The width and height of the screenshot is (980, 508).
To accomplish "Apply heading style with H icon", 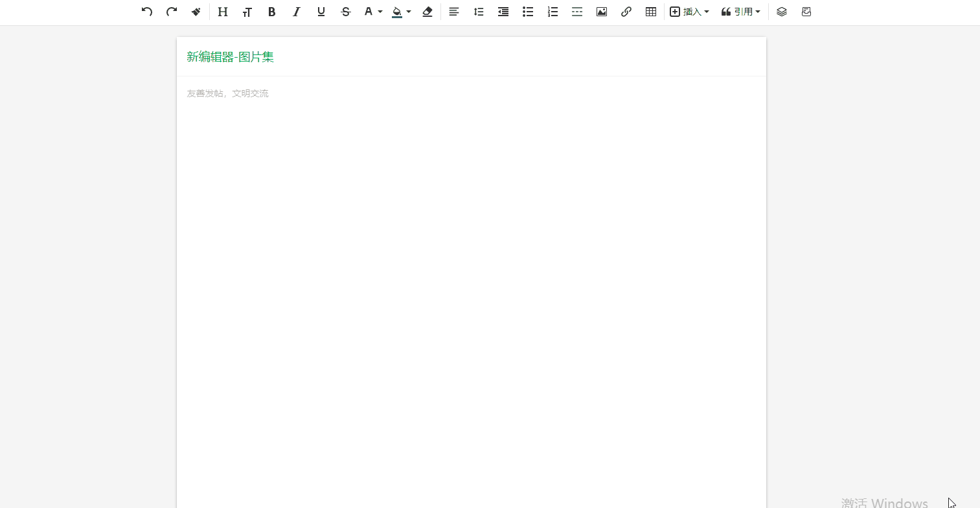I will point(223,12).
